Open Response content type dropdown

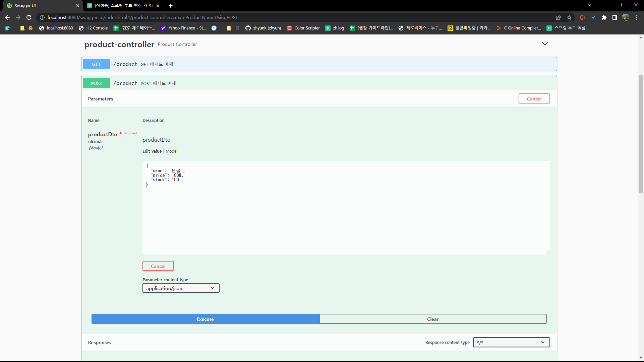pos(511,342)
